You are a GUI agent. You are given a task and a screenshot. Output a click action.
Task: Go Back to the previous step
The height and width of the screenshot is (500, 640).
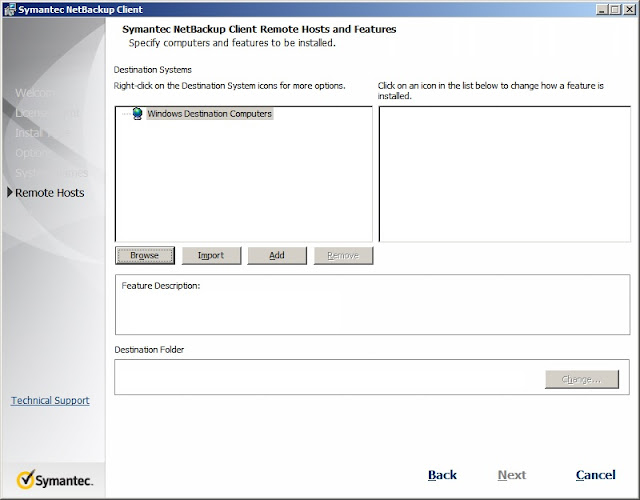(x=442, y=475)
